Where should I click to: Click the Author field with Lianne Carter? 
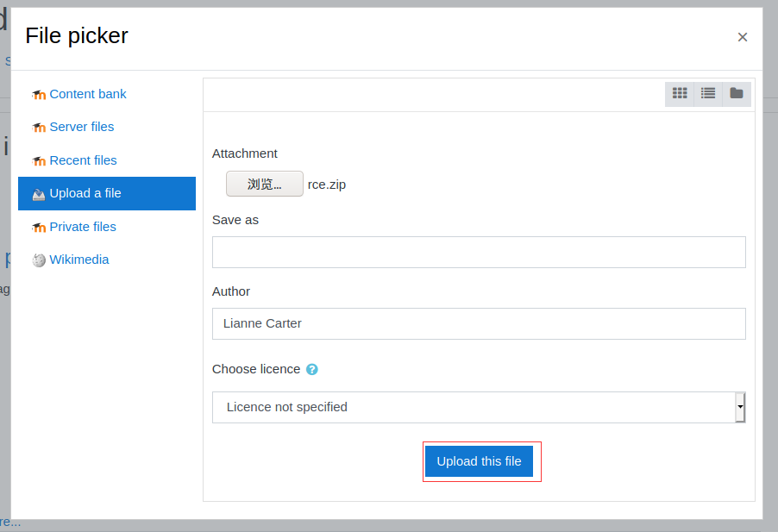479,323
